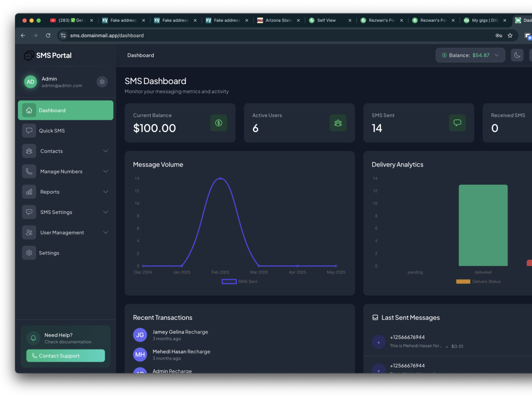
Task: Expand the Reports chevron
Action: (x=105, y=192)
